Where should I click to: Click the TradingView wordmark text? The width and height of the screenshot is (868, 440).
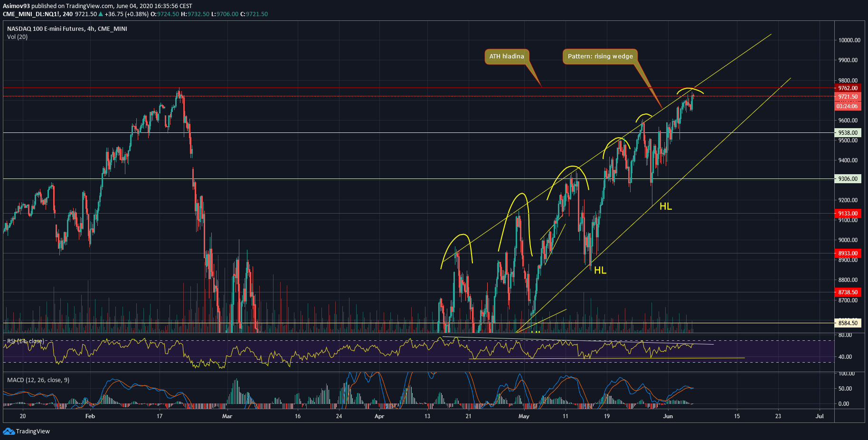coord(33,431)
